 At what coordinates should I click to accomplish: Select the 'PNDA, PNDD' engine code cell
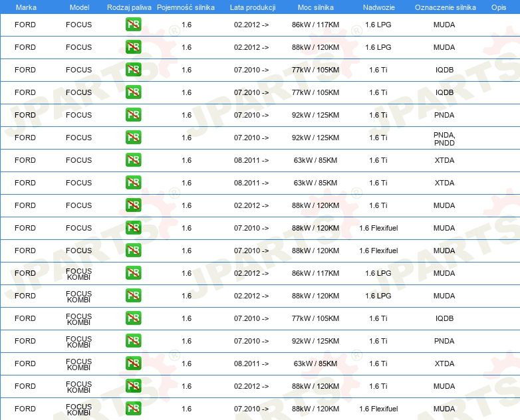444,139
